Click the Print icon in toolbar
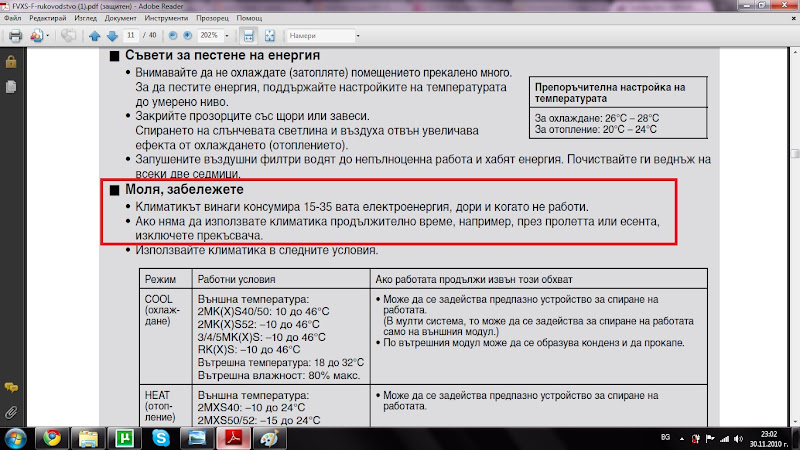This screenshot has width=800, height=450. (x=15, y=36)
